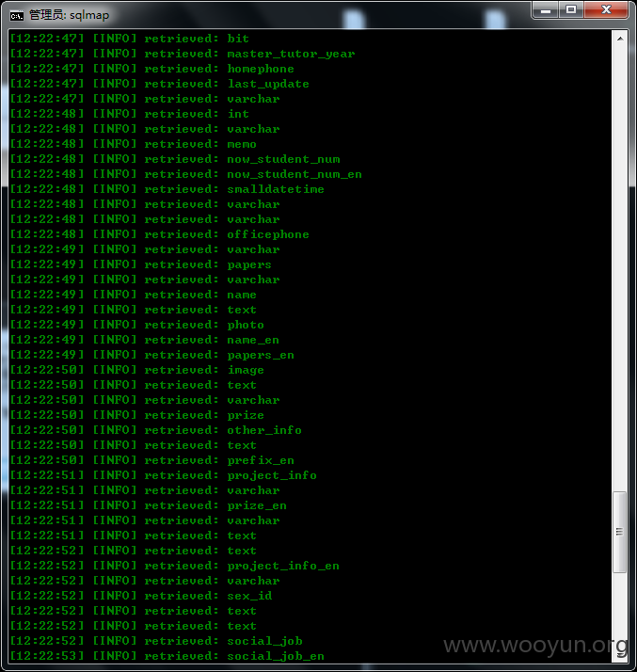Select the text now_student_num_en

[295, 174]
